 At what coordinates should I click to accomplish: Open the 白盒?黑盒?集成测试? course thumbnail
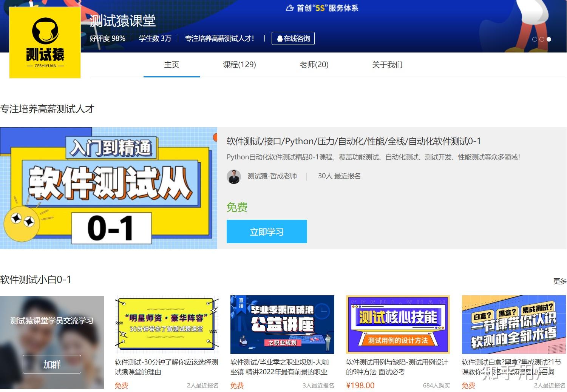(x=513, y=324)
